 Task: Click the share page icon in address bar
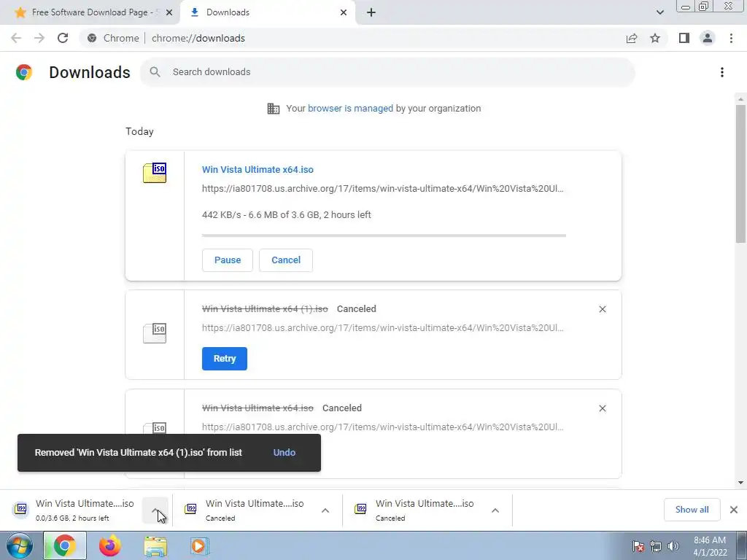tap(632, 38)
